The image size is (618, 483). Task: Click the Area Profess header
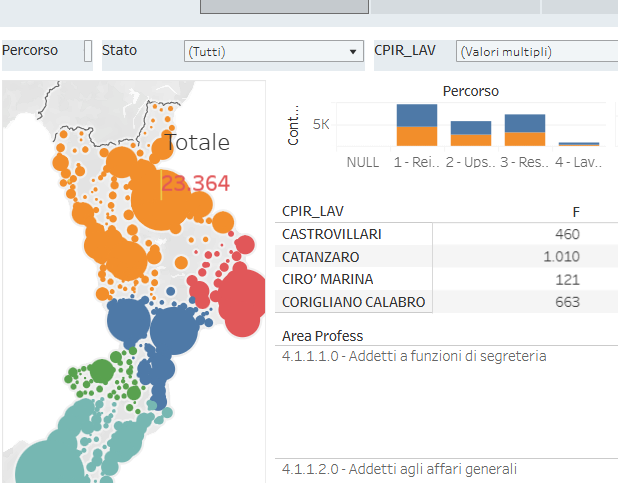(322, 336)
